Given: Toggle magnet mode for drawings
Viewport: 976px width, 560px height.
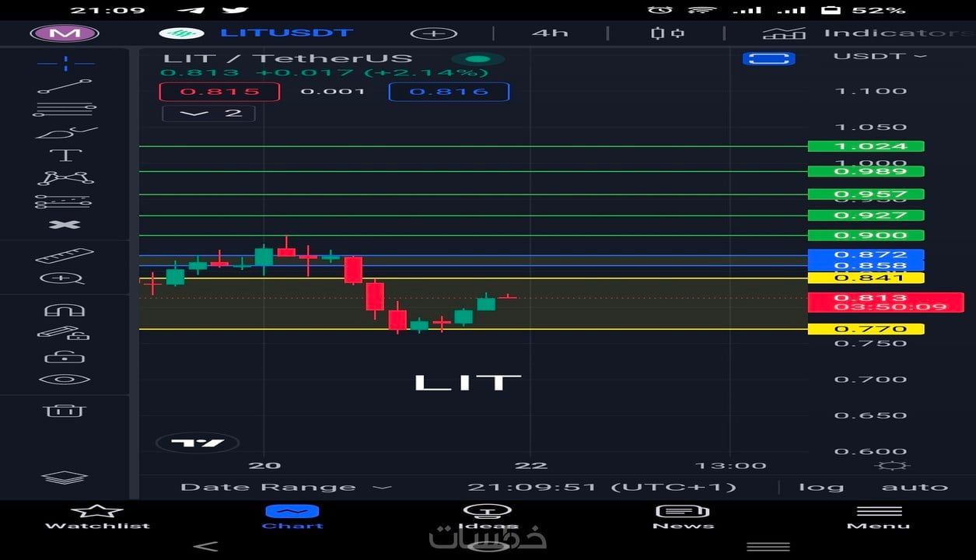Looking at the screenshot, I should point(66,309).
